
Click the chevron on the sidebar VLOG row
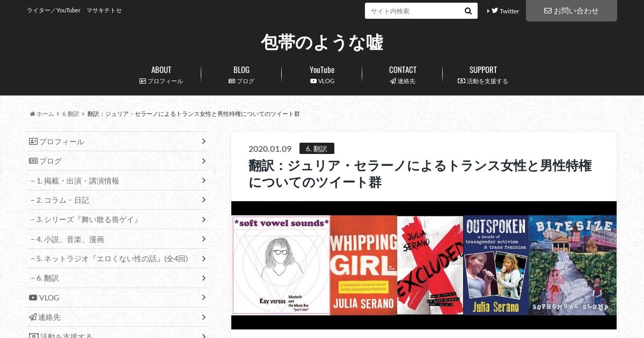pyautogui.click(x=204, y=298)
